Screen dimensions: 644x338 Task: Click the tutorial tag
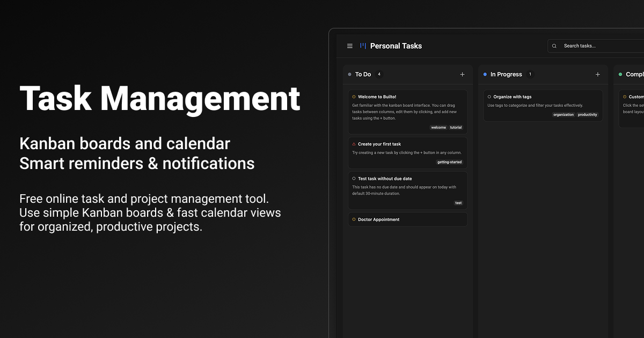pos(456,128)
